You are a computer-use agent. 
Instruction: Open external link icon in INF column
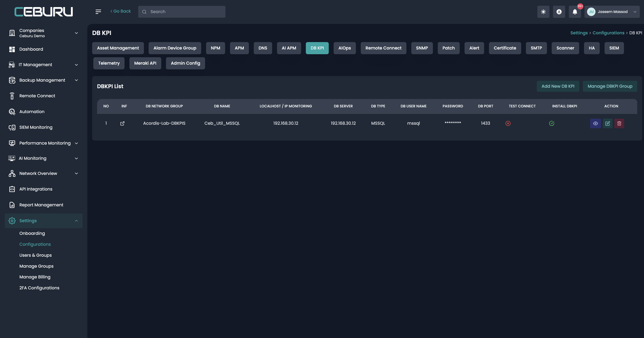click(x=122, y=123)
